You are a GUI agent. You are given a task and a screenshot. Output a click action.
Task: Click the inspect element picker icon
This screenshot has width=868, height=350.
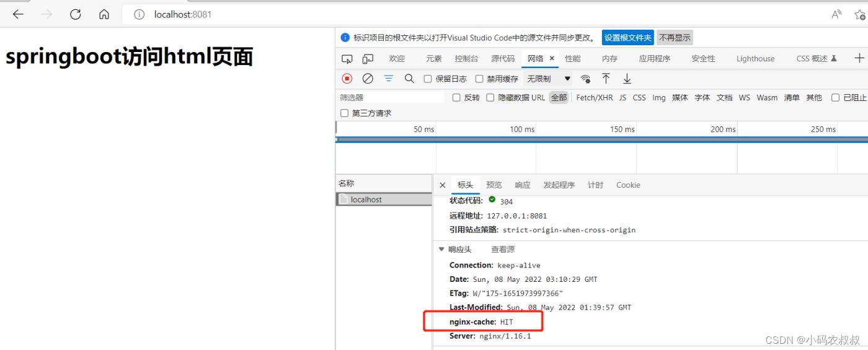pyautogui.click(x=347, y=59)
